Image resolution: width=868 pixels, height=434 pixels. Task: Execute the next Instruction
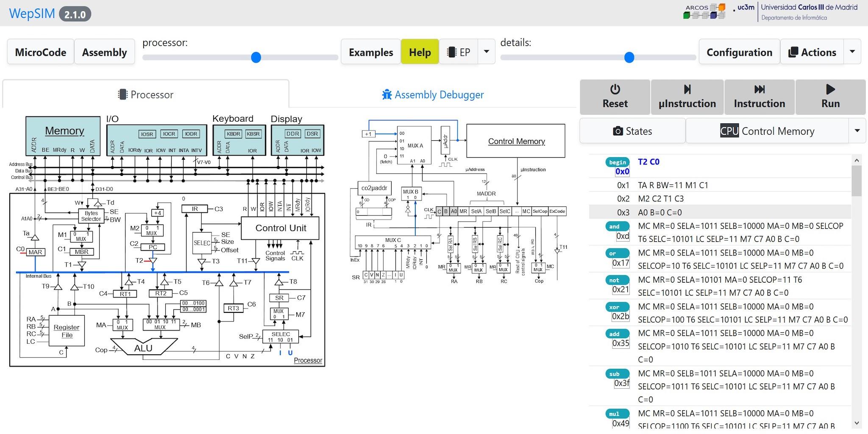[759, 97]
